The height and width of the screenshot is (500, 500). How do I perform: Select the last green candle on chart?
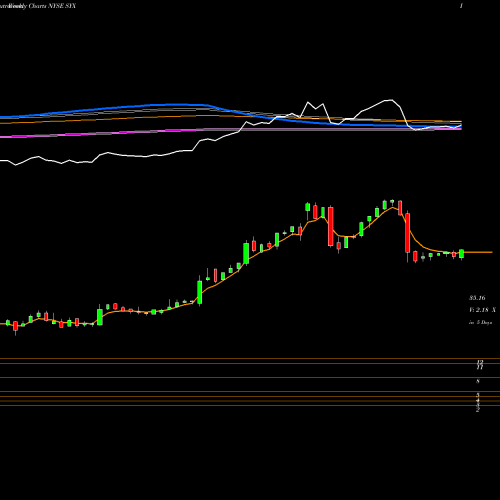pos(461,254)
